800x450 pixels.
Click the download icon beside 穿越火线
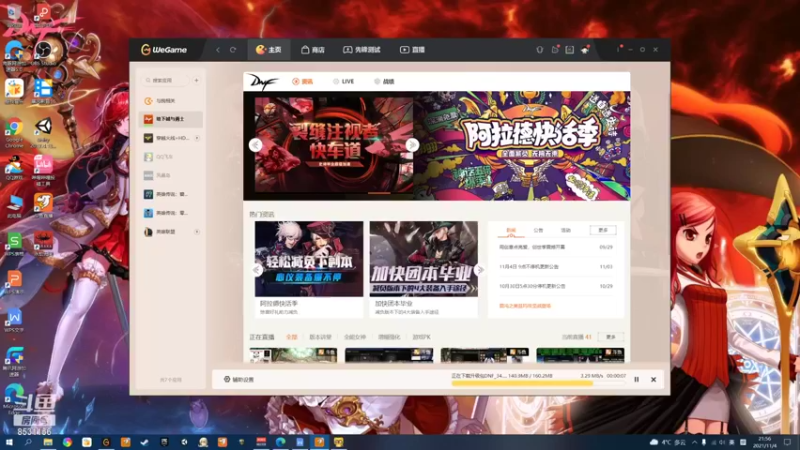tap(197, 138)
